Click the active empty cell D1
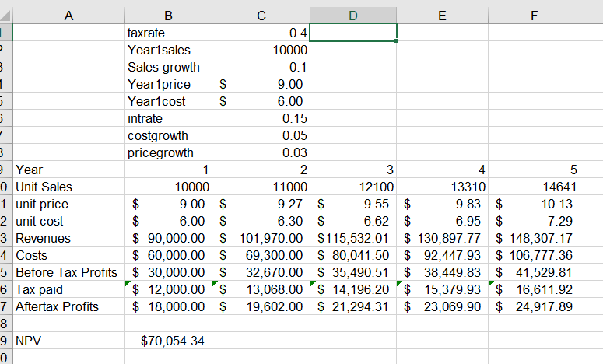Screen dimensions: 603x364 [x=353, y=33]
